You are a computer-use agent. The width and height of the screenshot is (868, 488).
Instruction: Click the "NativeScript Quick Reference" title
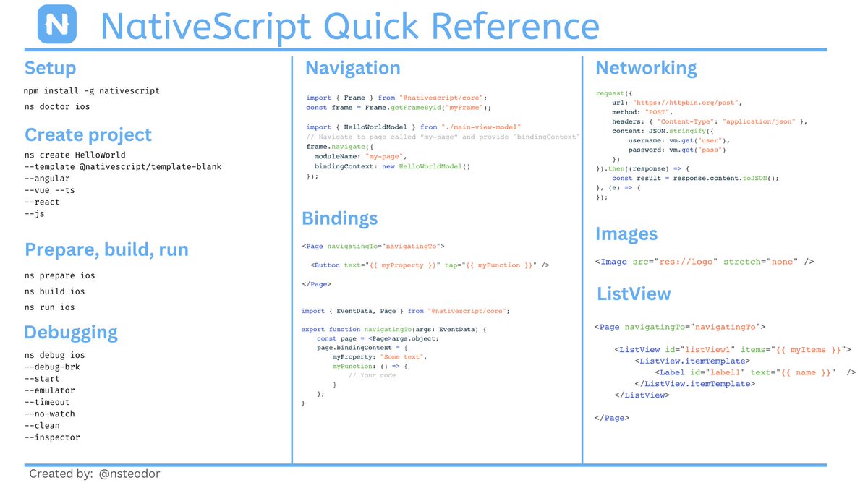[x=351, y=27]
